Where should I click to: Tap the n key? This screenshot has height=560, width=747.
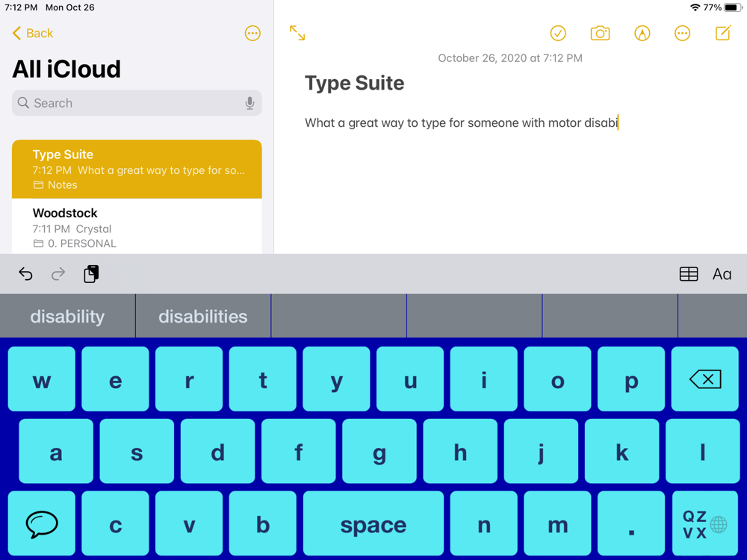[x=483, y=524]
